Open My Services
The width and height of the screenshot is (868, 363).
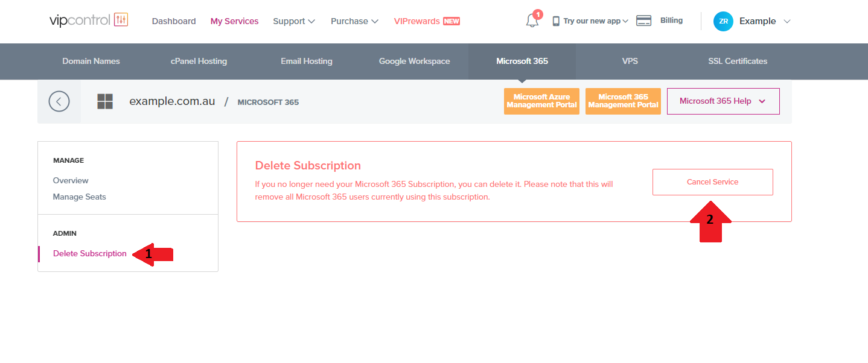pyautogui.click(x=234, y=21)
